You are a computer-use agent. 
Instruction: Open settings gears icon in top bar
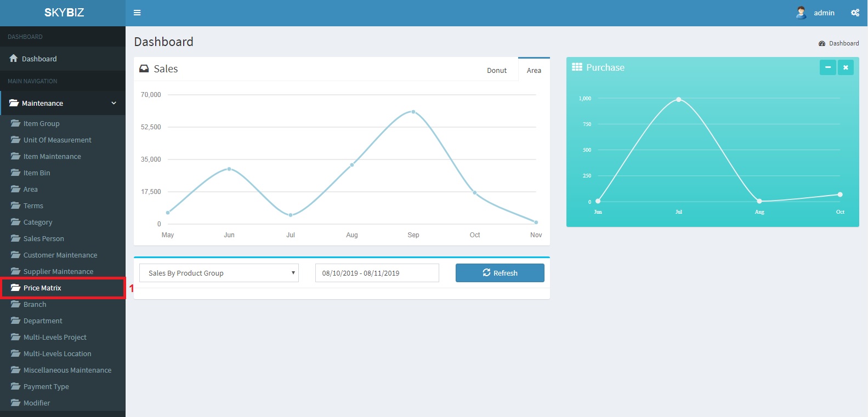855,13
